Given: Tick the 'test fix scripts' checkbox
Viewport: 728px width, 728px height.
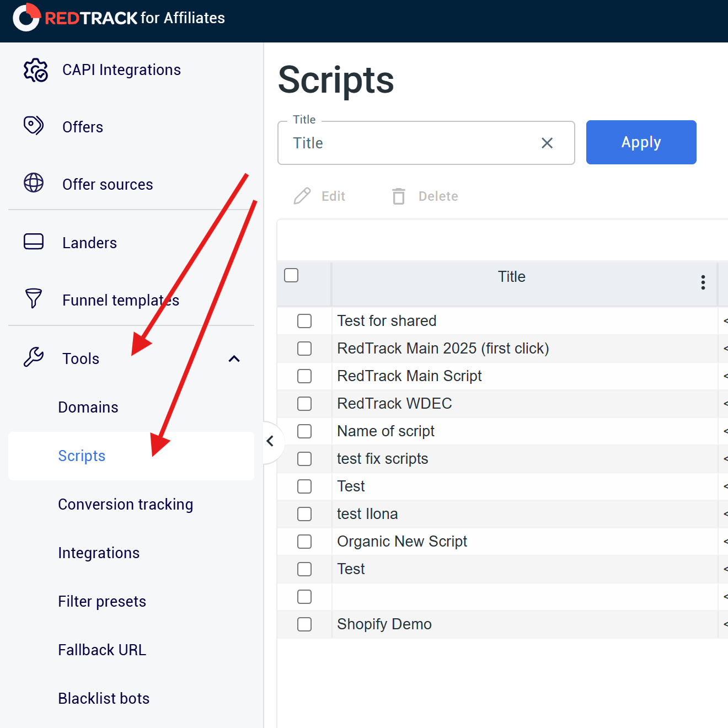Looking at the screenshot, I should [304, 459].
